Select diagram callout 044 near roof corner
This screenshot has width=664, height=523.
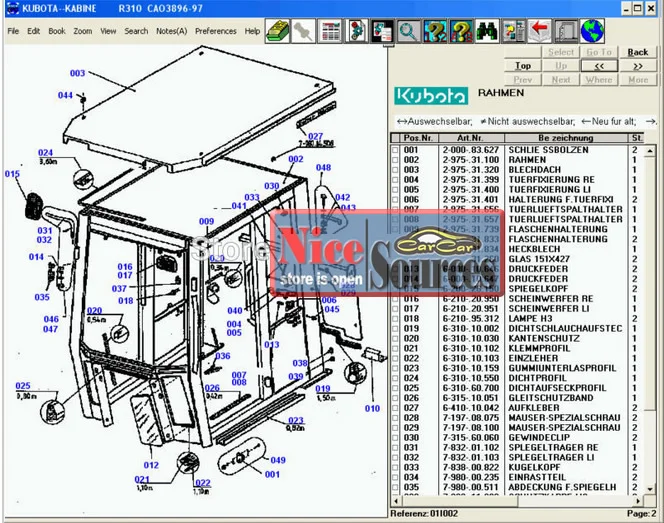click(x=65, y=95)
